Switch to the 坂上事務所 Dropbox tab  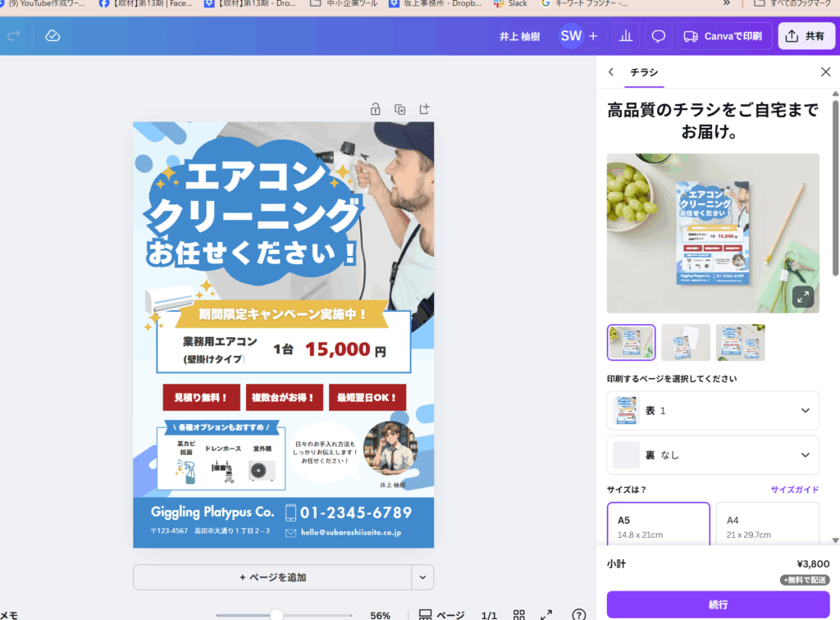click(435, 4)
